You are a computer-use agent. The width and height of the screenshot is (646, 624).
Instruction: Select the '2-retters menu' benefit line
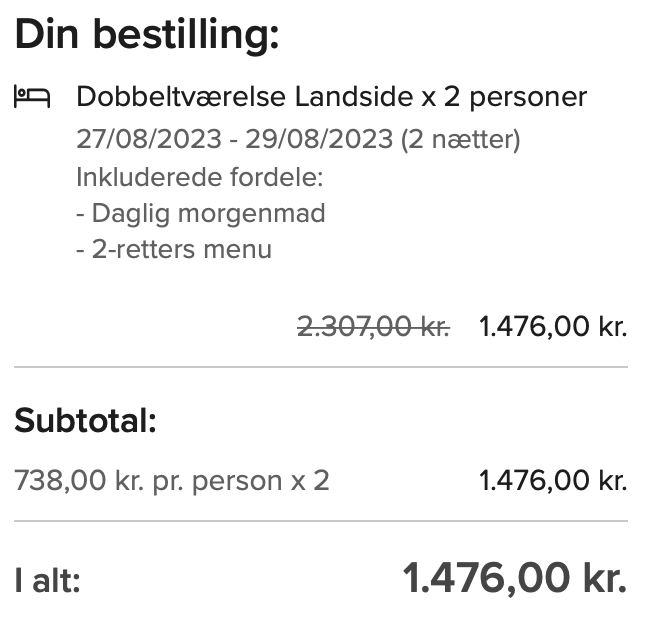pyautogui.click(x=174, y=249)
